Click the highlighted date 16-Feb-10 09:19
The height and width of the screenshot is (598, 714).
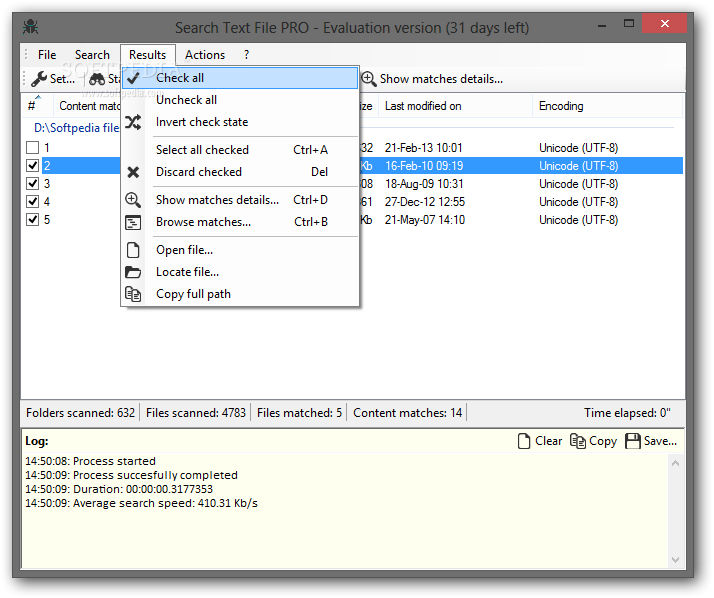[x=424, y=166]
